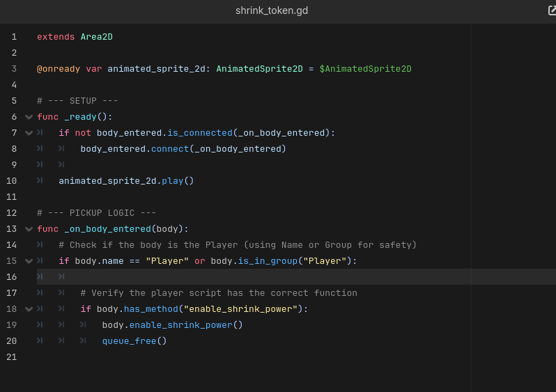
Task: Click the queue_free() call
Action: click(x=134, y=341)
